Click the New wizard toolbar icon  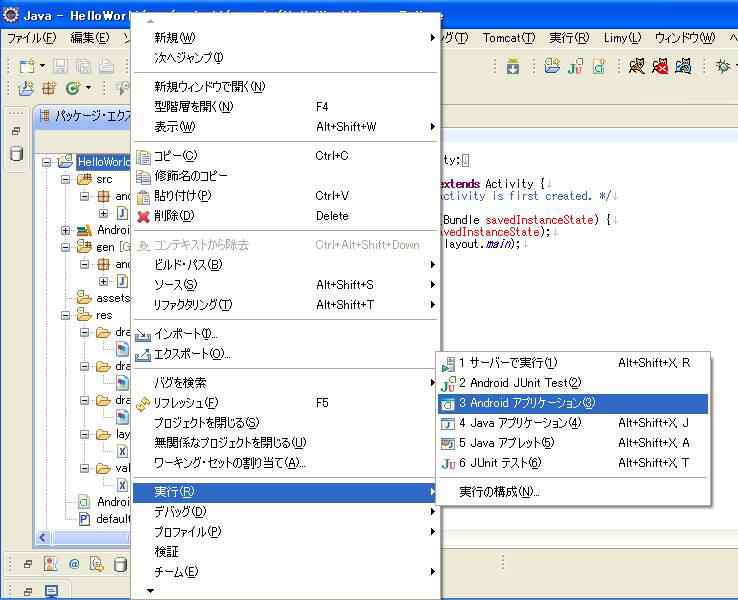[26, 66]
